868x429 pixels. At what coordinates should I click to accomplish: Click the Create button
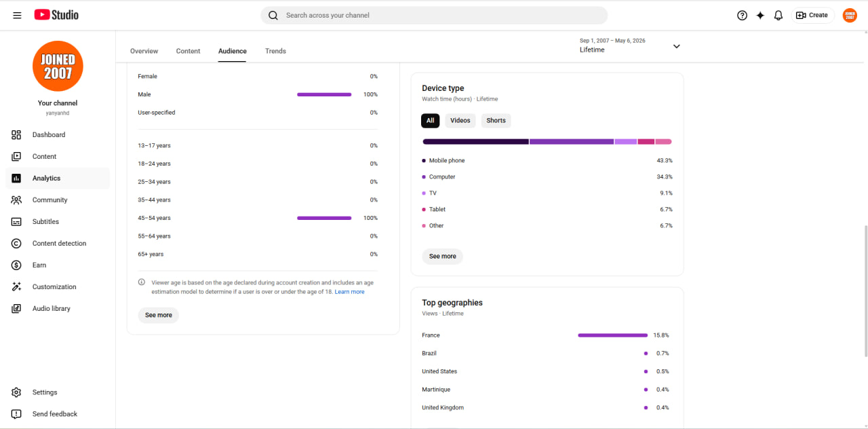pos(812,15)
